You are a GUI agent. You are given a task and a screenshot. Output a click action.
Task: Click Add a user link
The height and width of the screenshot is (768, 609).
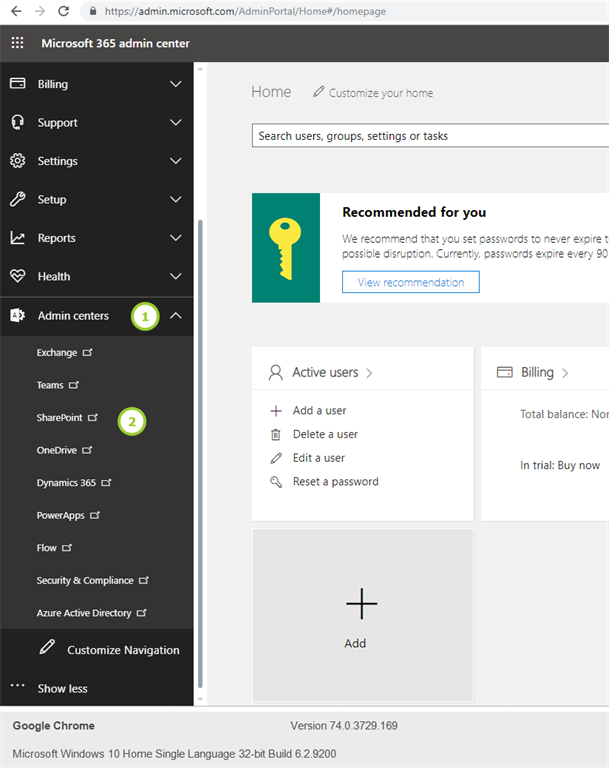[x=319, y=410]
